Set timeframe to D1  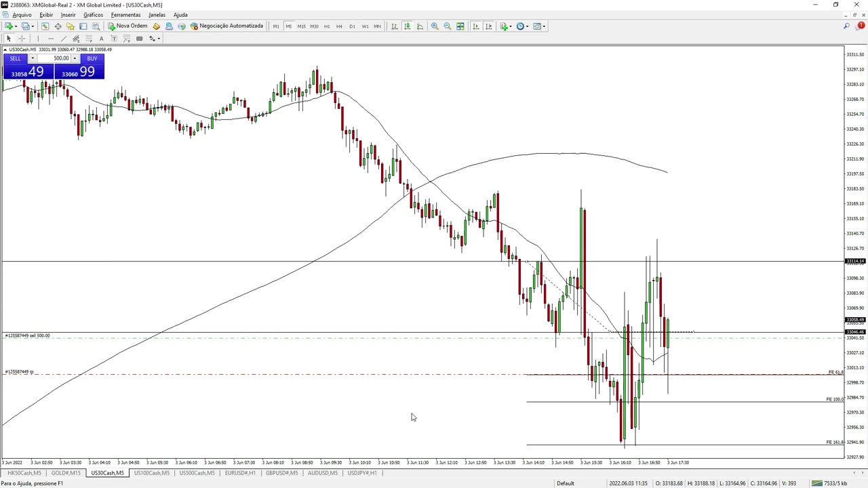coord(352,26)
